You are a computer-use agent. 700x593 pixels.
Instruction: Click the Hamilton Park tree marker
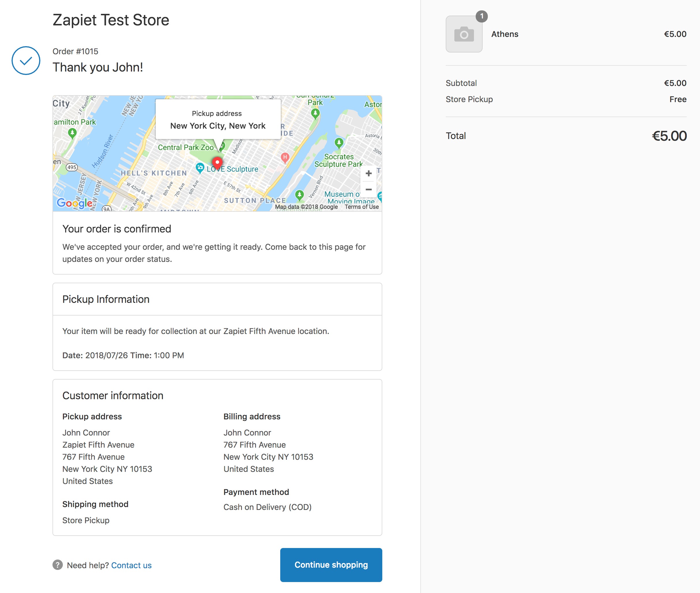[72, 134]
